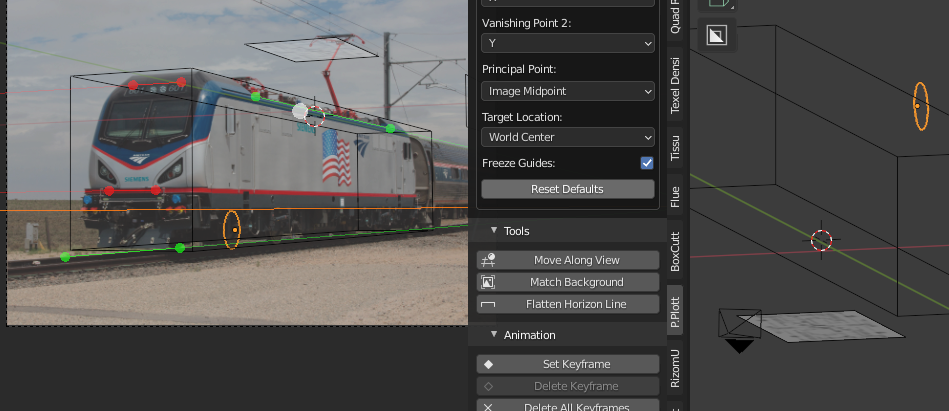Viewport: 949px width, 411px height.
Task: Uncheck the Freeze Guides checkbox
Action: click(x=647, y=163)
